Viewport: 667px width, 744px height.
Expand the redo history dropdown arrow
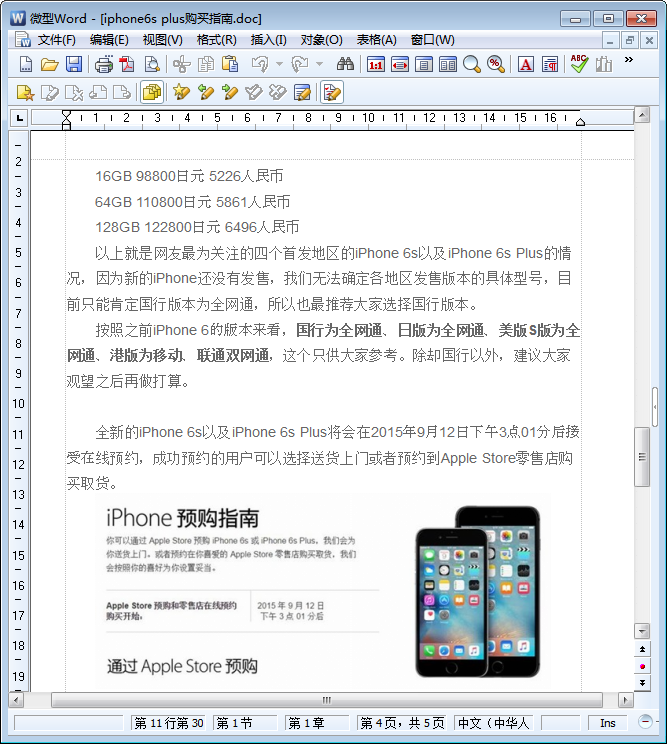(319, 64)
